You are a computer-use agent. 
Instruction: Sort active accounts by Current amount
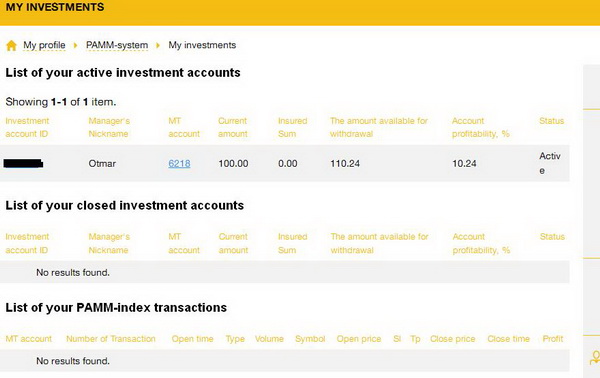point(233,127)
